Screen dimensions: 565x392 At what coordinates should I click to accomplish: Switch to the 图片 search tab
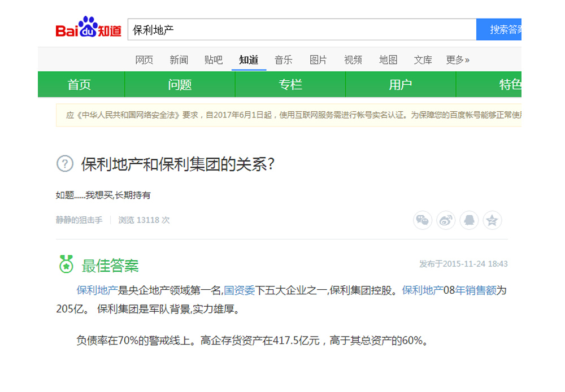click(318, 60)
